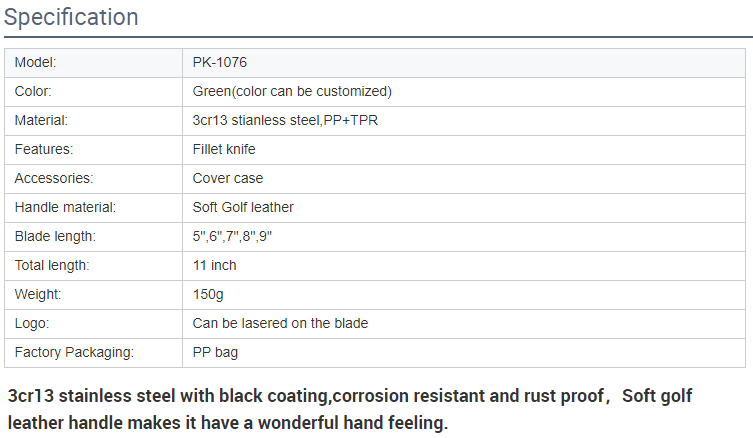Select the 150g weight value

click(208, 294)
